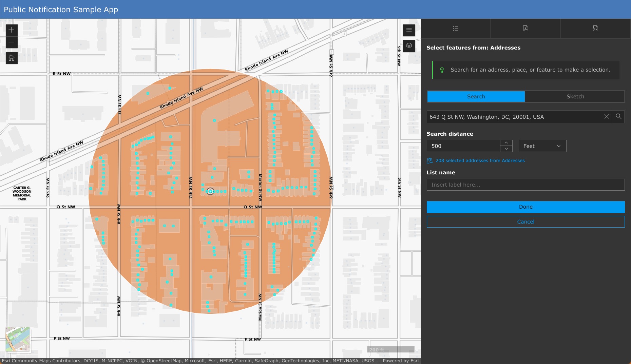
Task: Expand the Feet units dropdown
Action: (542, 146)
